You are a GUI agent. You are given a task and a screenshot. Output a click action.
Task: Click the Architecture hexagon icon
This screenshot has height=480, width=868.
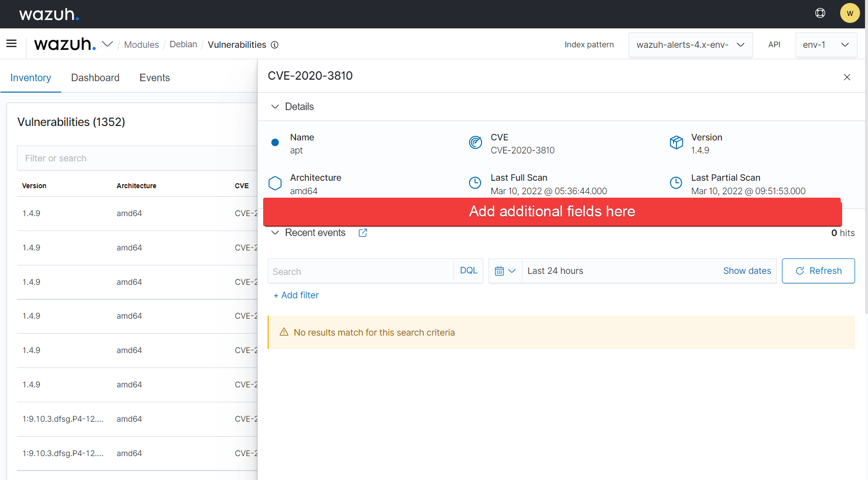(275, 183)
